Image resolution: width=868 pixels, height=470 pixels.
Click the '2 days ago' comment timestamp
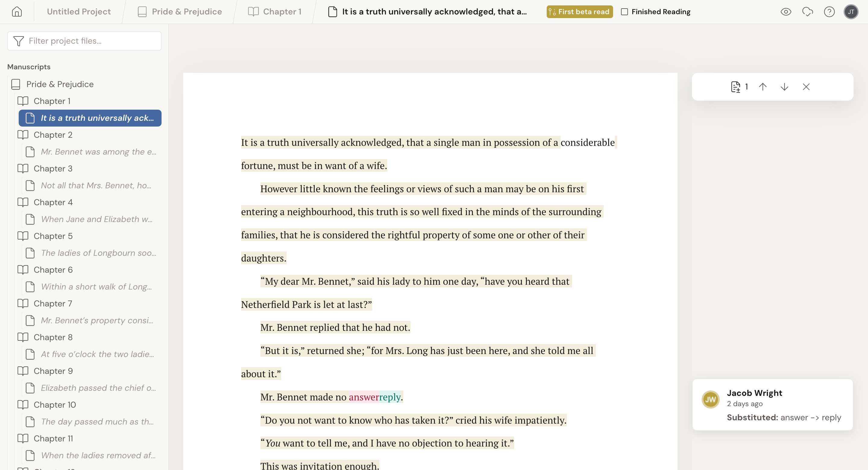pyautogui.click(x=744, y=404)
